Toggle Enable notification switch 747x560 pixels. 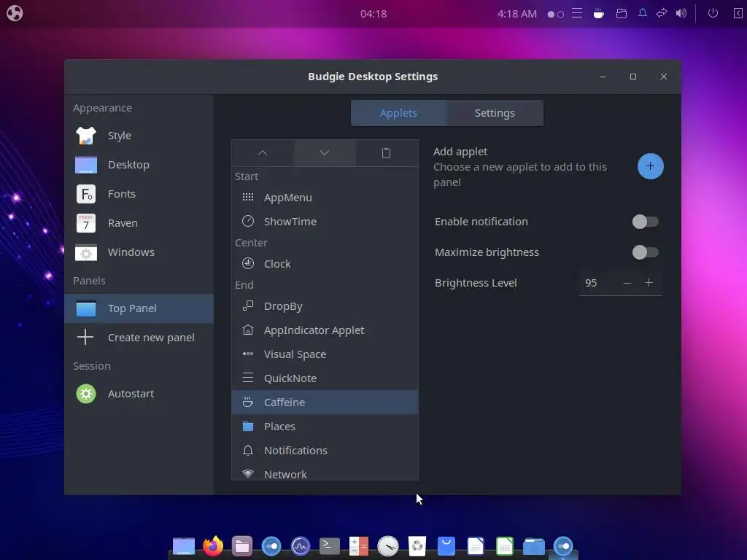[645, 222]
